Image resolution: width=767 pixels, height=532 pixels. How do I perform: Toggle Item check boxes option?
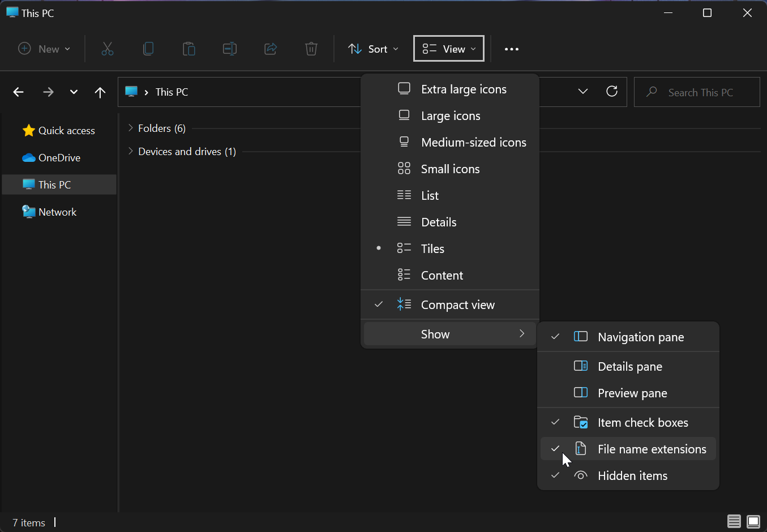pyautogui.click(x=642, y=423)
